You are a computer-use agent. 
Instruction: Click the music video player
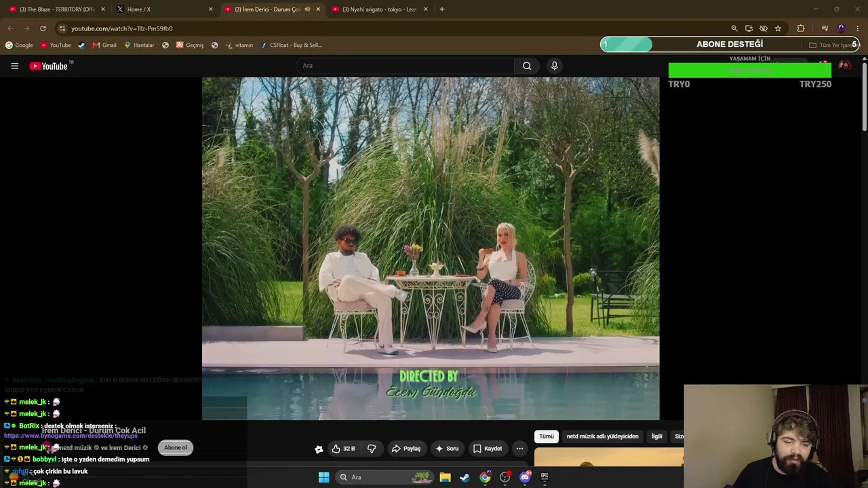point(431,248)
